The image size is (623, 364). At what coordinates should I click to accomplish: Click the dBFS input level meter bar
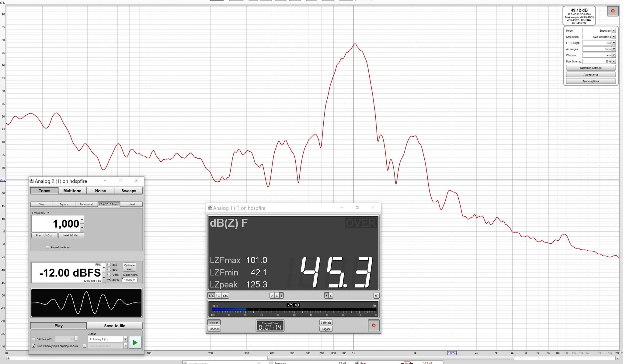coord(294,309)
